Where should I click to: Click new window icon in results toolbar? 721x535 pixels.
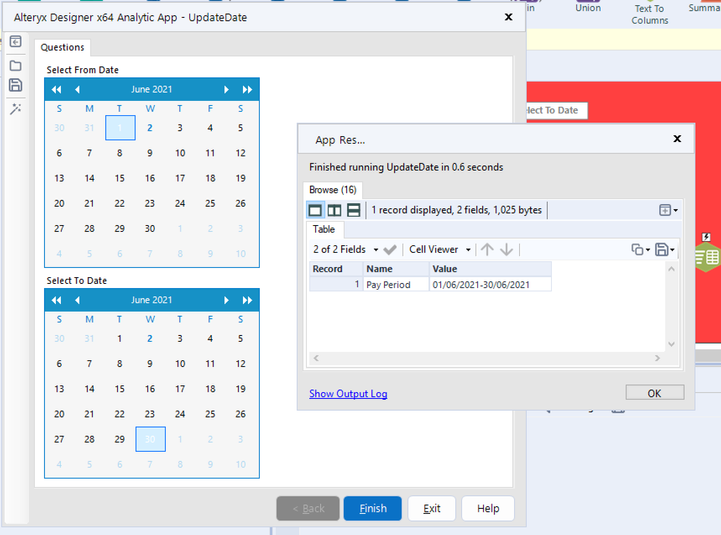pos(665,210)
